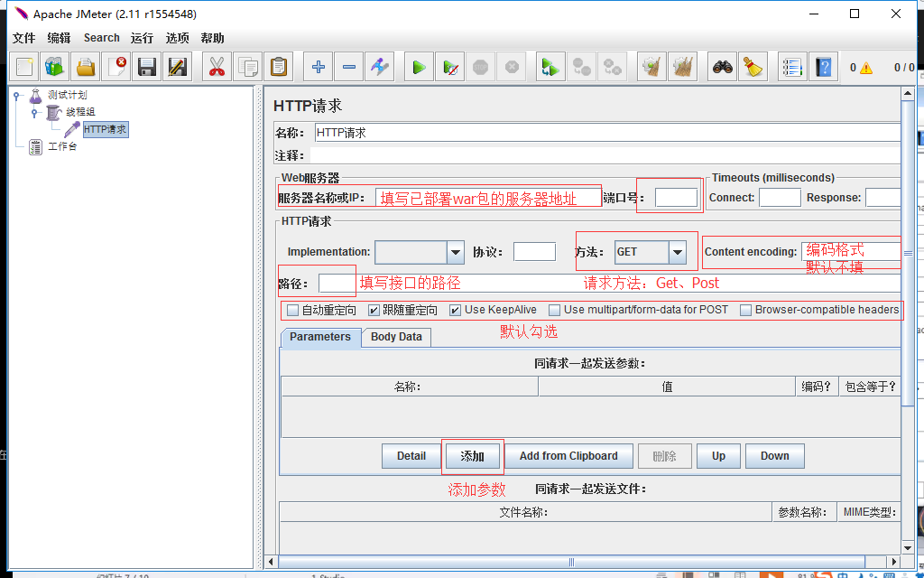Click the Save As icon with pencil
Viewport: 924px width, 578px height.
tap(178, 67)
